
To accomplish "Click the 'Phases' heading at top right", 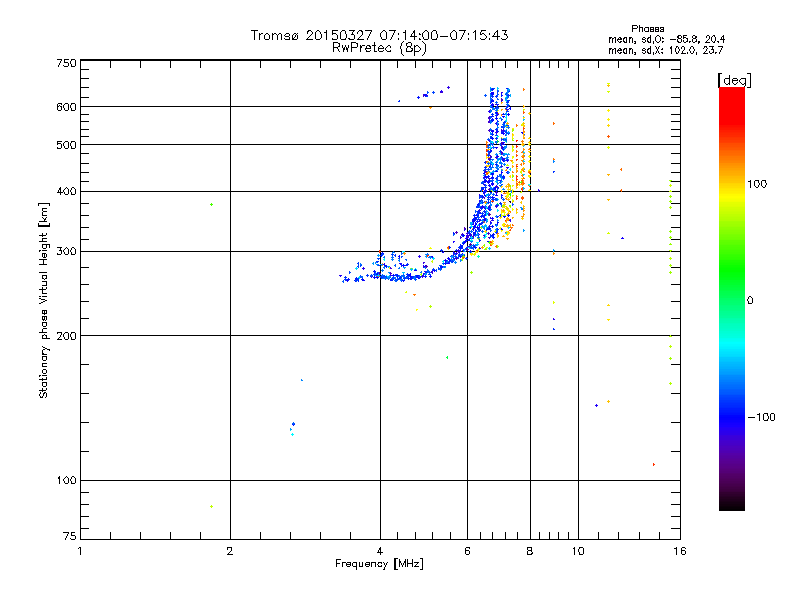I will (647, 29).
